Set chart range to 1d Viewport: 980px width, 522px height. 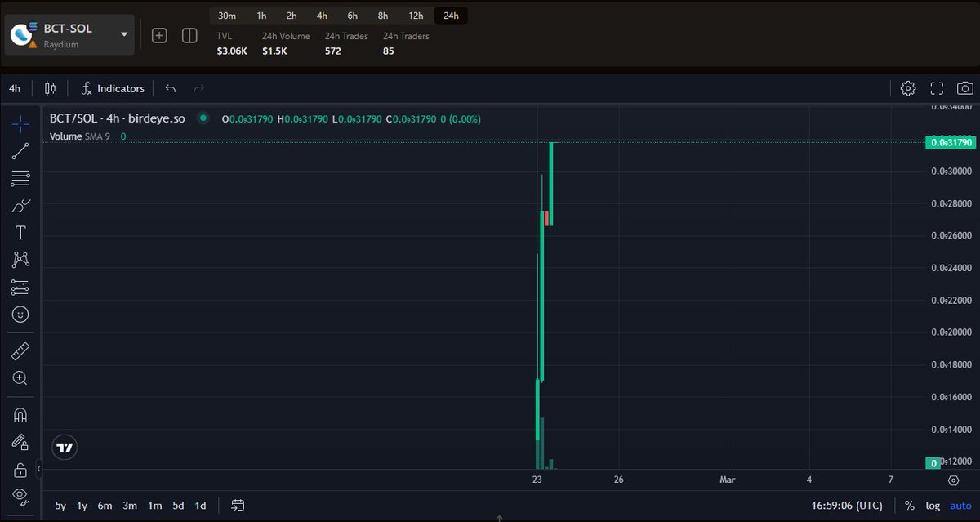[x=200, y=506]
